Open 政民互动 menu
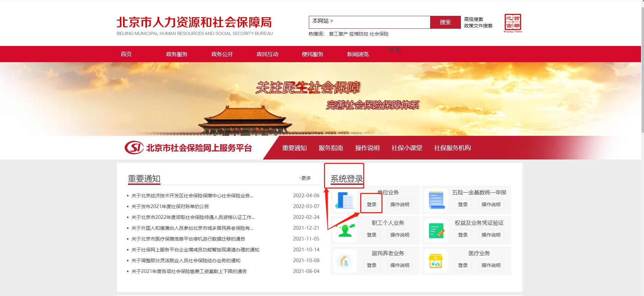The width and height of the screenshot is (644, 296). [x=267, y=54]
